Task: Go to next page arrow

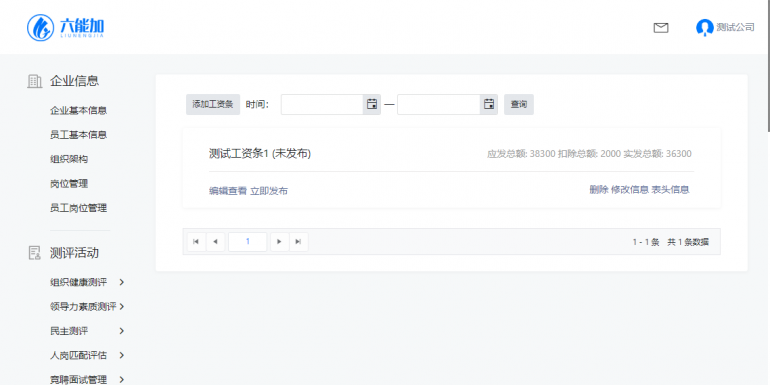Action: coord(279,242)
